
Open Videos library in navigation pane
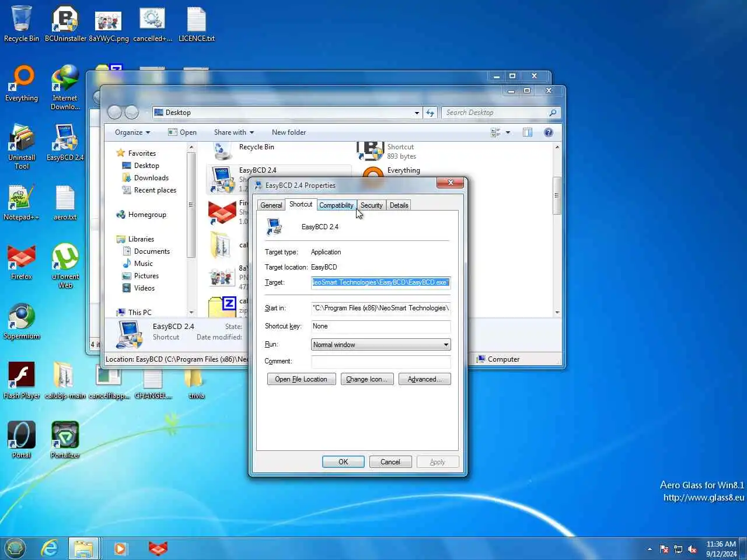144,288
